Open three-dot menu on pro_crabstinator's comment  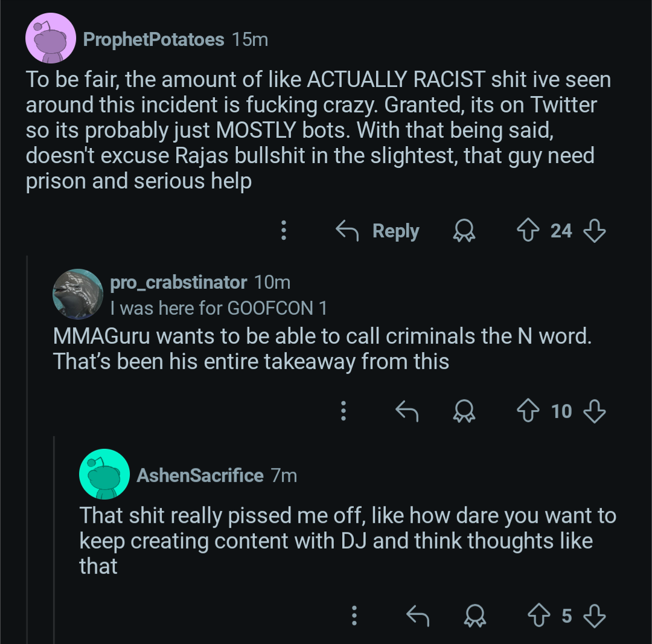343,411
